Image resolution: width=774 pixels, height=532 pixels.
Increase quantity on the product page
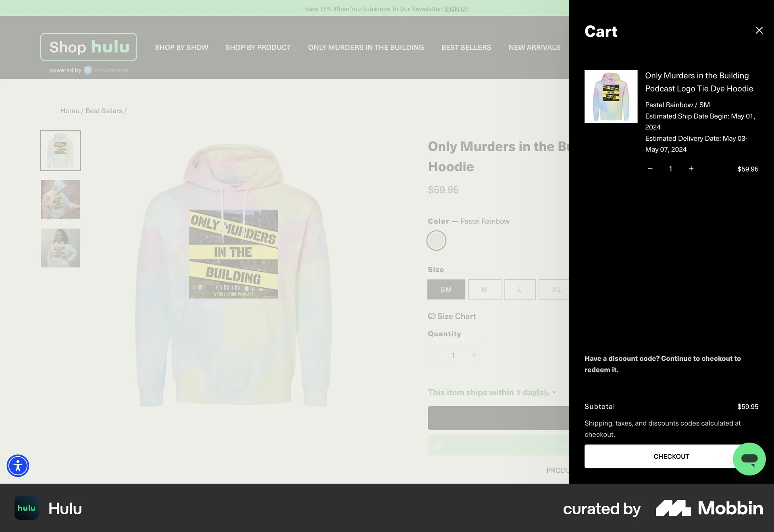click(x=474, y=355)
